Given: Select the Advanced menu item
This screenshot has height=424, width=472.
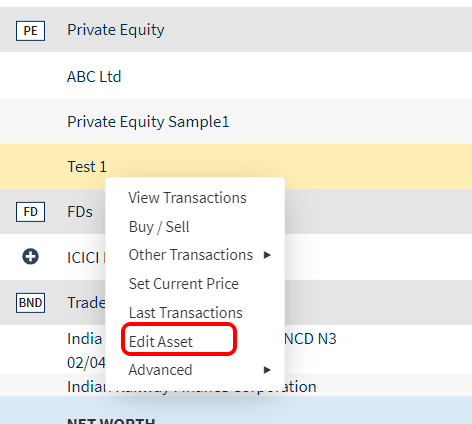Looking at the screenshot, I should tap(160, 370).
